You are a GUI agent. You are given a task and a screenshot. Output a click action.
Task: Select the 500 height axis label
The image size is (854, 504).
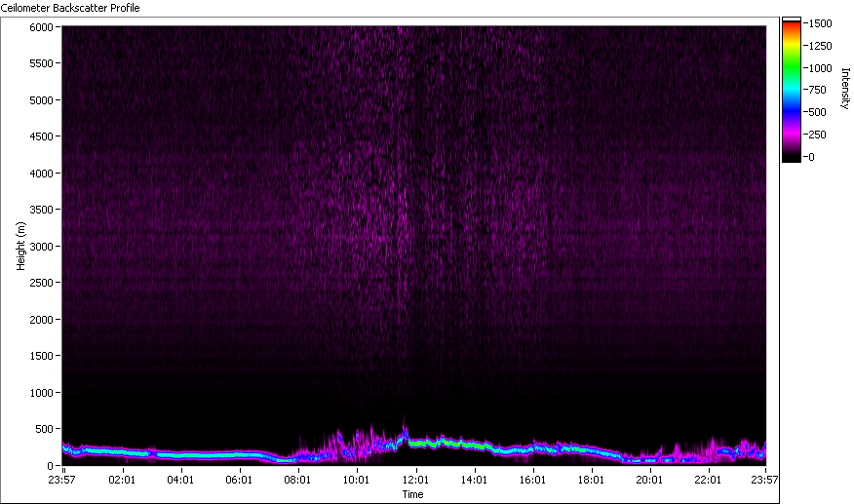click(x=44, y=429)
